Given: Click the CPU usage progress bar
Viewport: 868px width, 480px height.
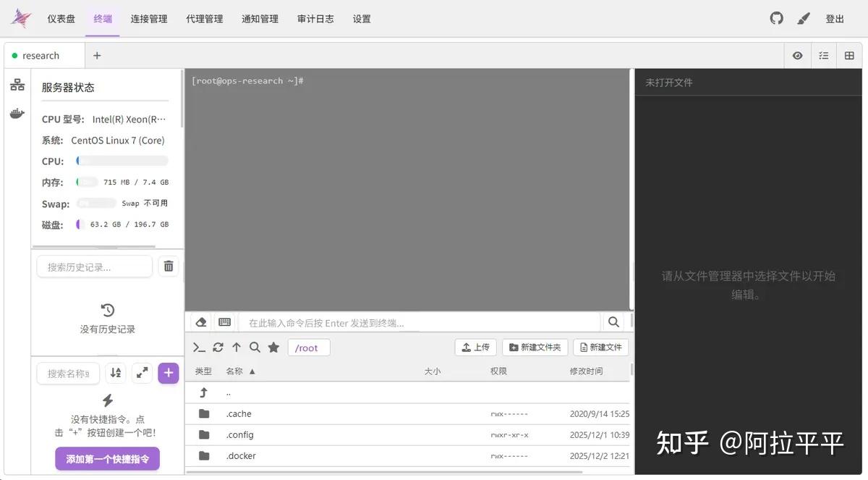Looking at the screenshot, I should coord(122,161).
